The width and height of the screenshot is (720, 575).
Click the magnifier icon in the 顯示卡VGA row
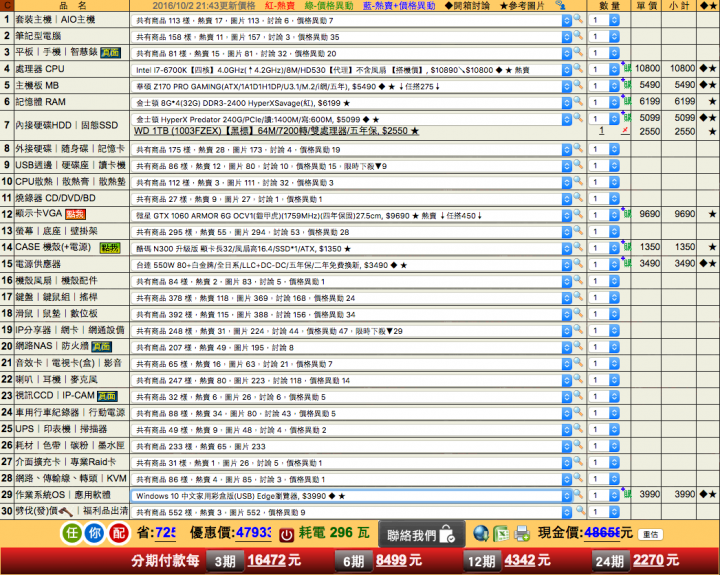578,214
